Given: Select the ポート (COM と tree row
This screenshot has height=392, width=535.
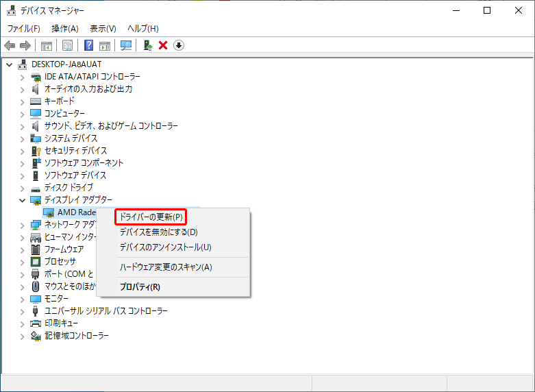Looking at the screenshot, I should point(69,274).
